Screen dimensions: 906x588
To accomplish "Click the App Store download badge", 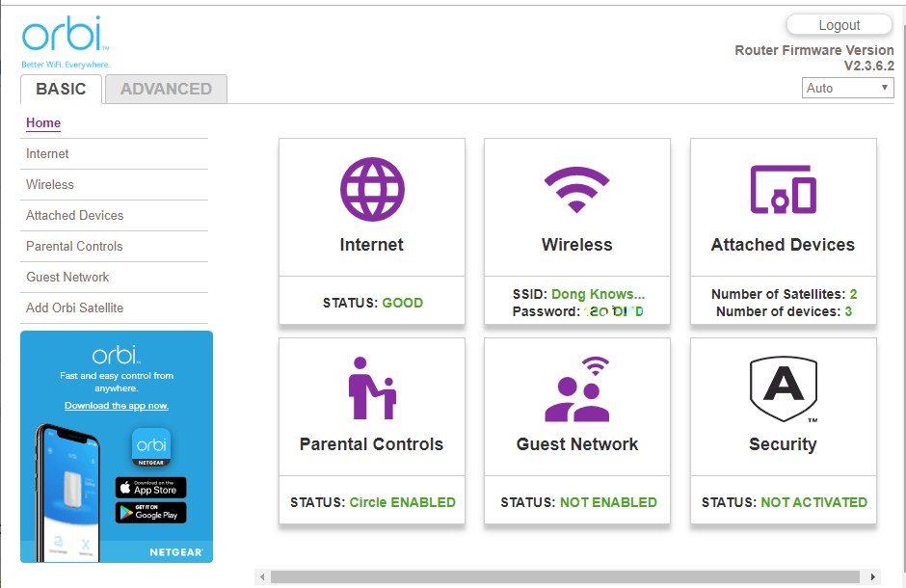I will (x=150, y=488).
